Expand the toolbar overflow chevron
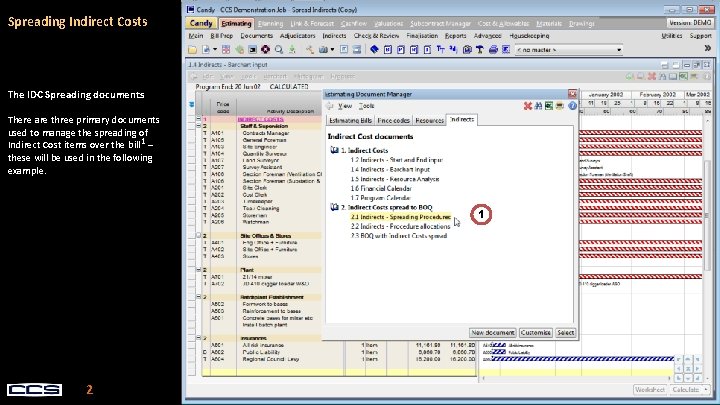720x405 pixels. [x=708, y=49]
